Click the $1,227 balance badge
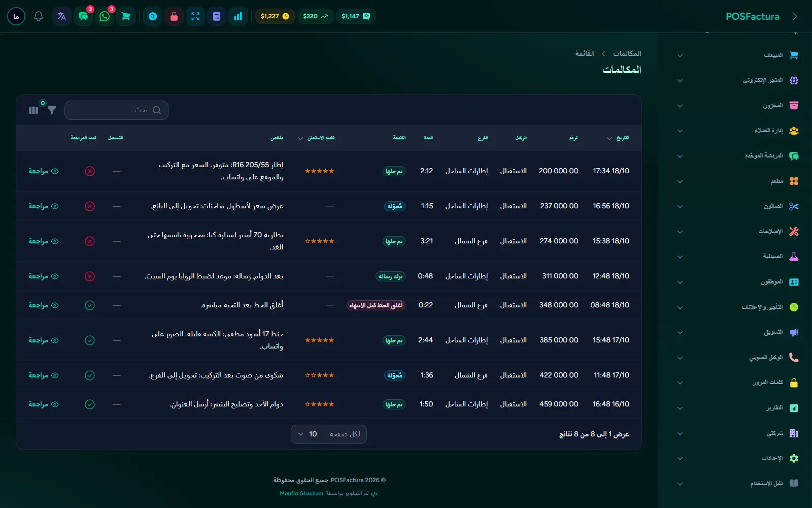Viewport: 812px width, 508px height. pyautogui.click(x=275, y=16)
